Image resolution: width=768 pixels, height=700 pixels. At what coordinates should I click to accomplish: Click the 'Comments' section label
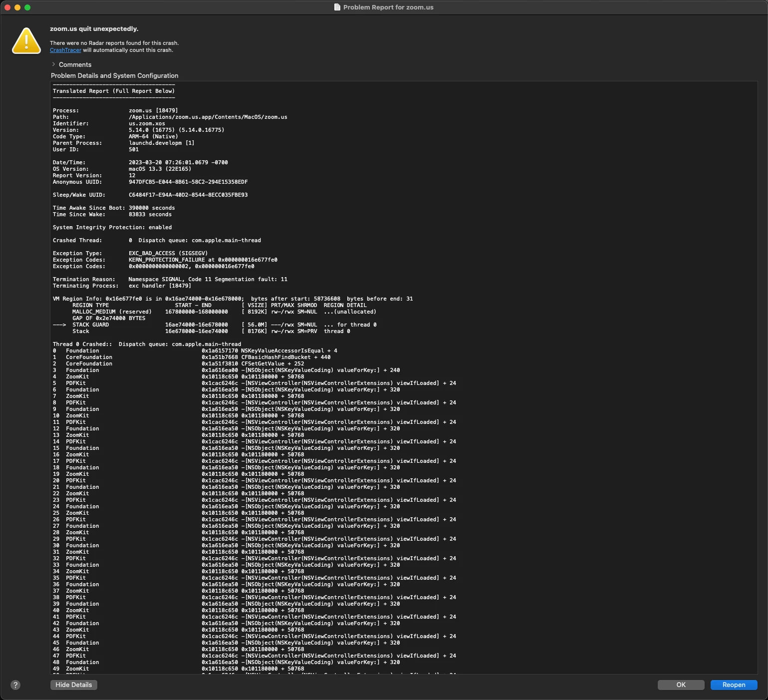(75, 64)
